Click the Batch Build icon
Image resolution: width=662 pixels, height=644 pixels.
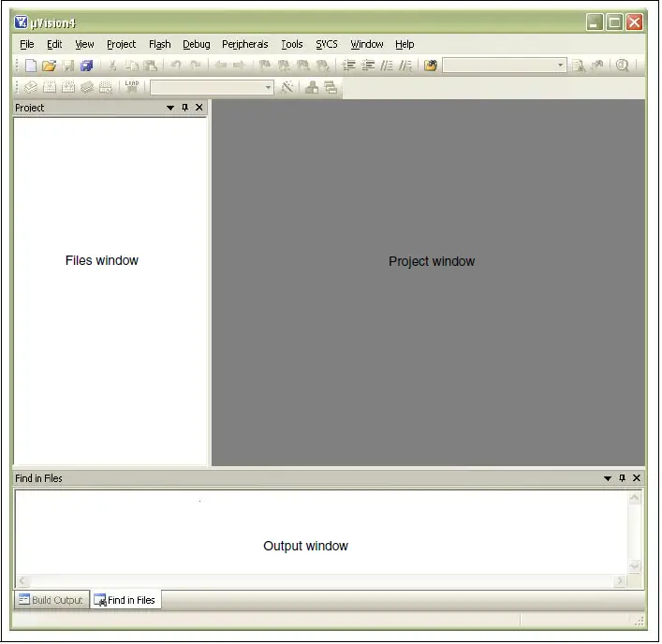87,87
